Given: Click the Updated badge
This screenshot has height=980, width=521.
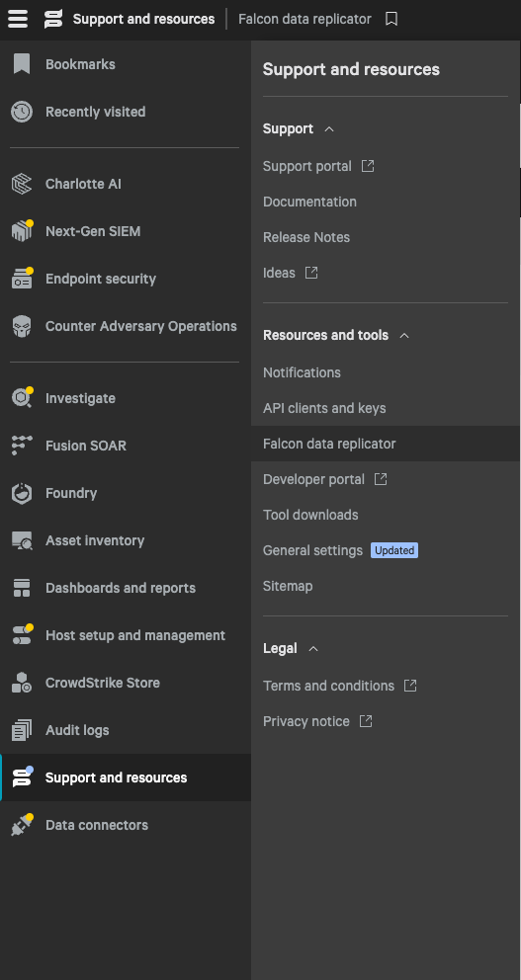Looking at the screenshot, I should (x=394, y=550).
